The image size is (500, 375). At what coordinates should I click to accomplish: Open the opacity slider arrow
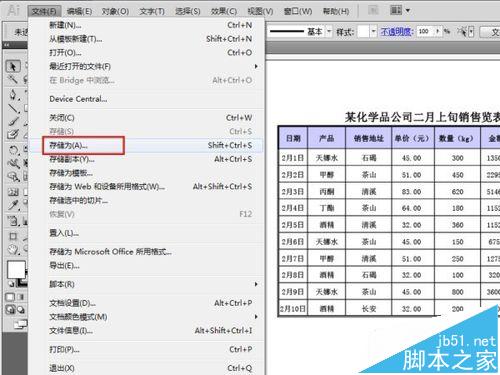438,31
